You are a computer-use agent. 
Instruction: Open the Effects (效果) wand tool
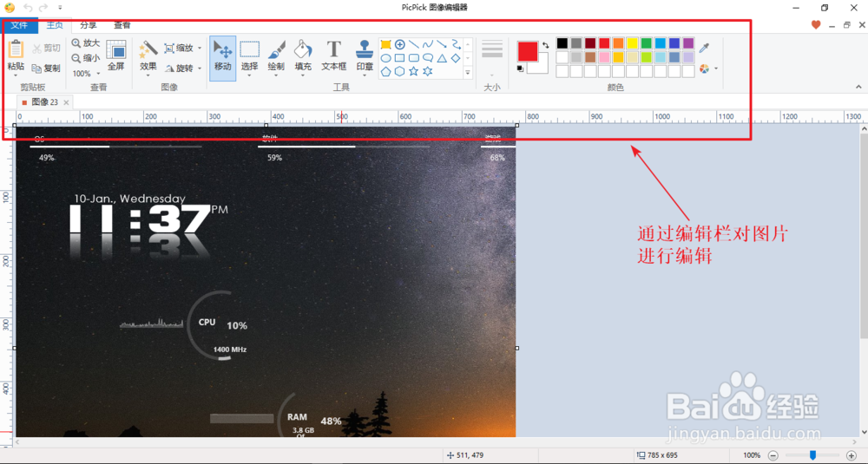coord(148,56)
